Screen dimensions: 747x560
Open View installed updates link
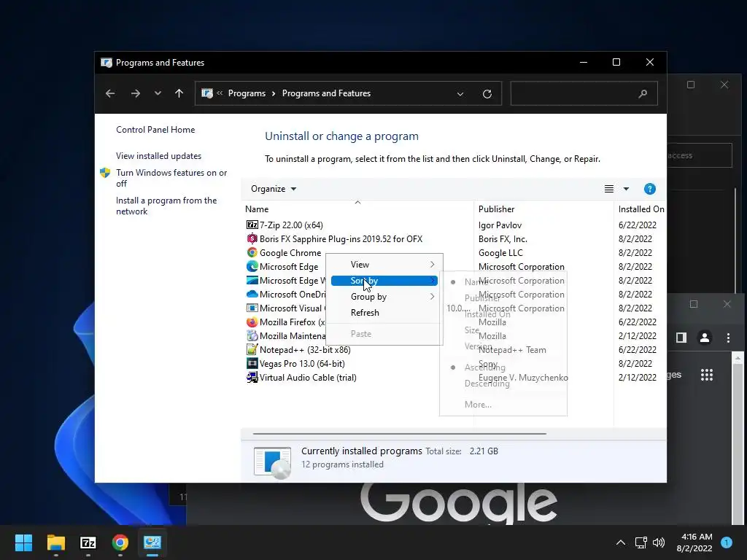158,156
